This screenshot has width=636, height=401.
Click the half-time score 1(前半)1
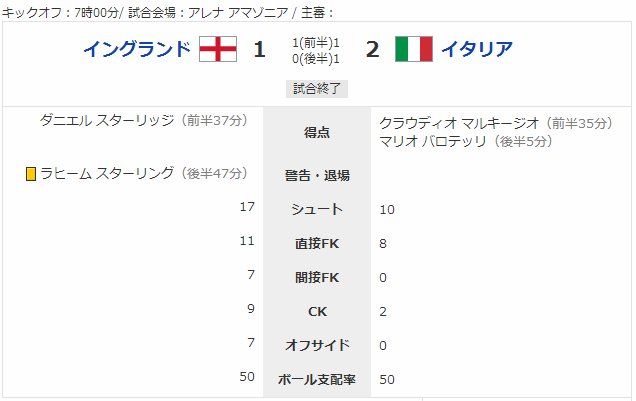(316, 42)
